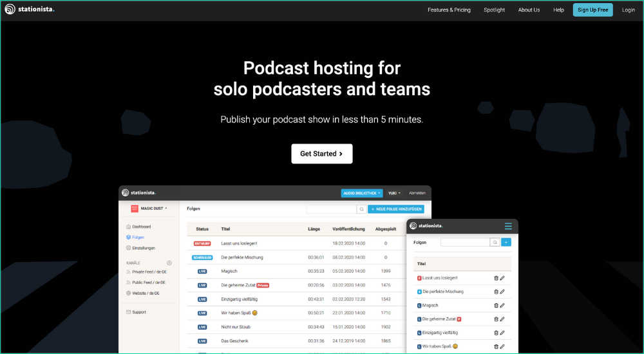Open the Features & Pricing page
644x354 pixels.
449,10
